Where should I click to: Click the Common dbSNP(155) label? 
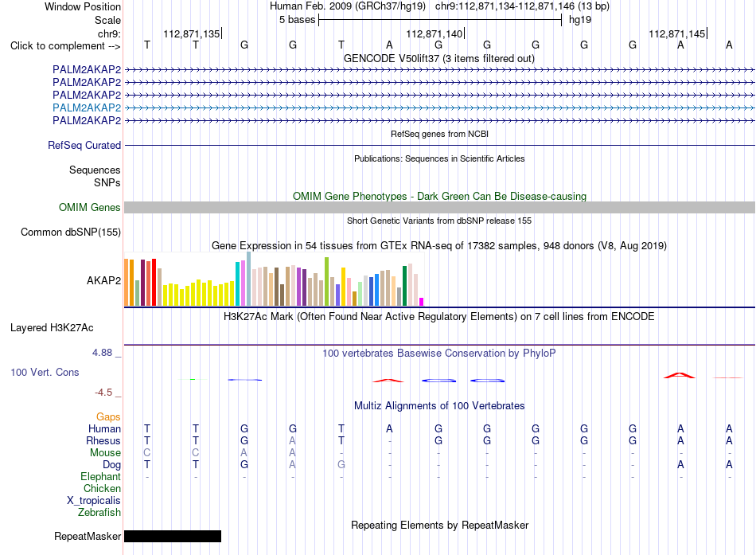71,233
